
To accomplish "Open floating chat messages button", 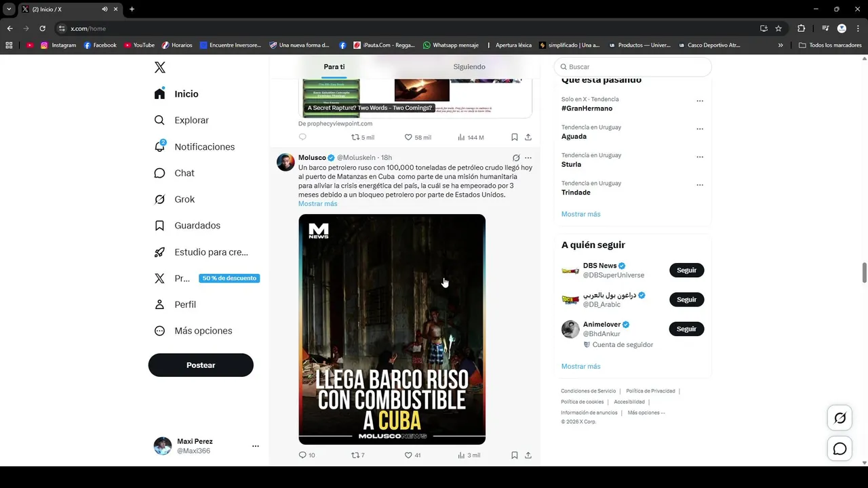I will click(840, 449).
